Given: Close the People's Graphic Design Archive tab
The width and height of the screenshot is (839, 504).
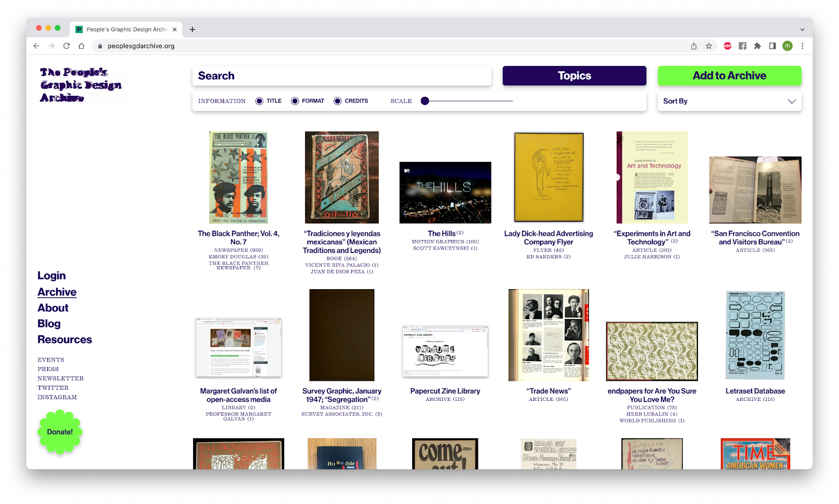Looking at the screenshot, I should pos(175,29).
